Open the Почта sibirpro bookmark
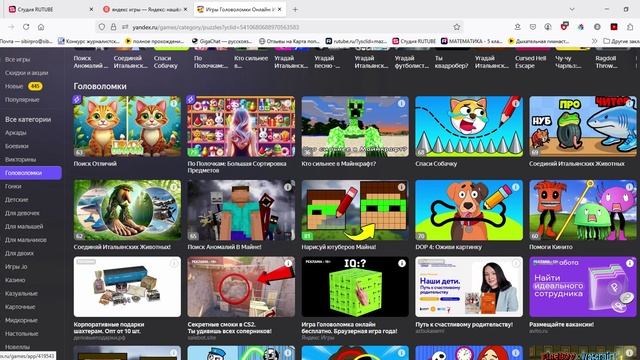The height and width of the screenshot is (360, 640). coord(26,41)
